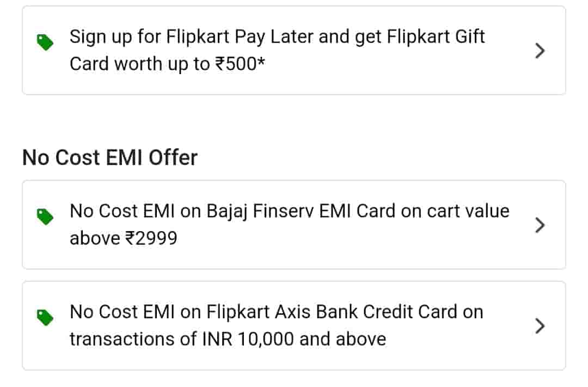Expand the Bajaj Finserv EMI Card offer arrow
The width and height of the screenshot is (588, 387).
pos(540,225)
